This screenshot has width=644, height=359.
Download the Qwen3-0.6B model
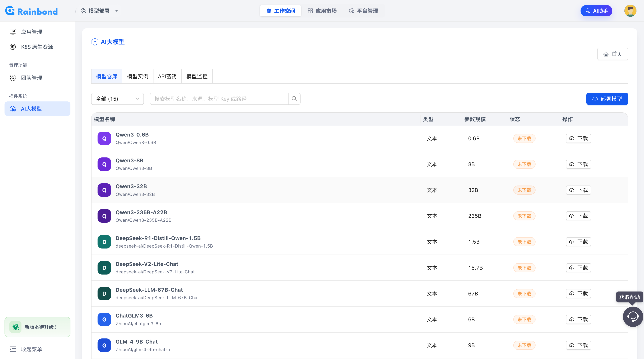click(578, 138)
